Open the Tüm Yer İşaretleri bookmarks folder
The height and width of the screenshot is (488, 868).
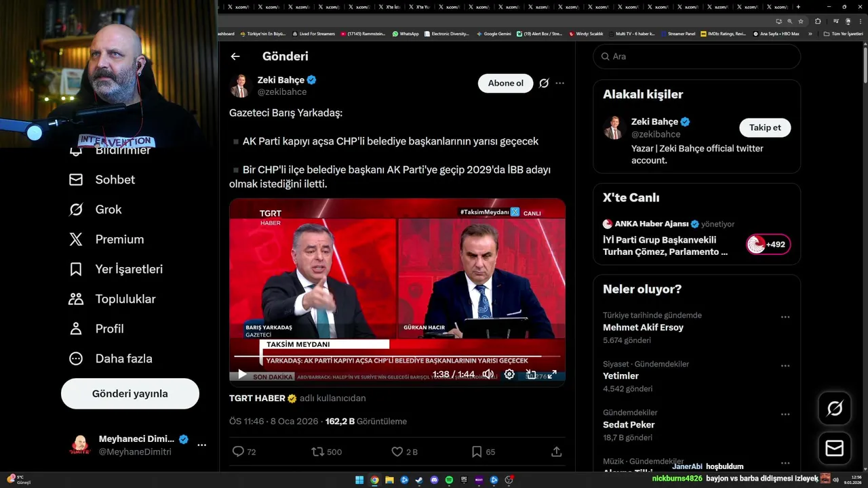[844, 34]
